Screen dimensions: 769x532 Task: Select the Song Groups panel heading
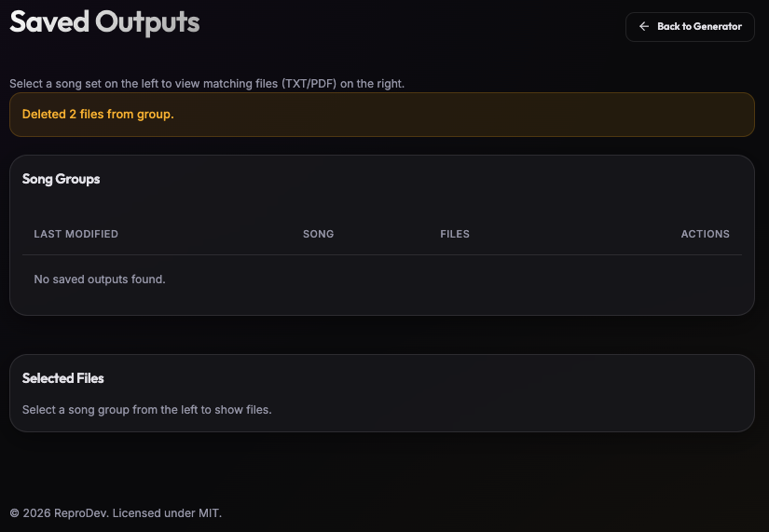(61, 179)
